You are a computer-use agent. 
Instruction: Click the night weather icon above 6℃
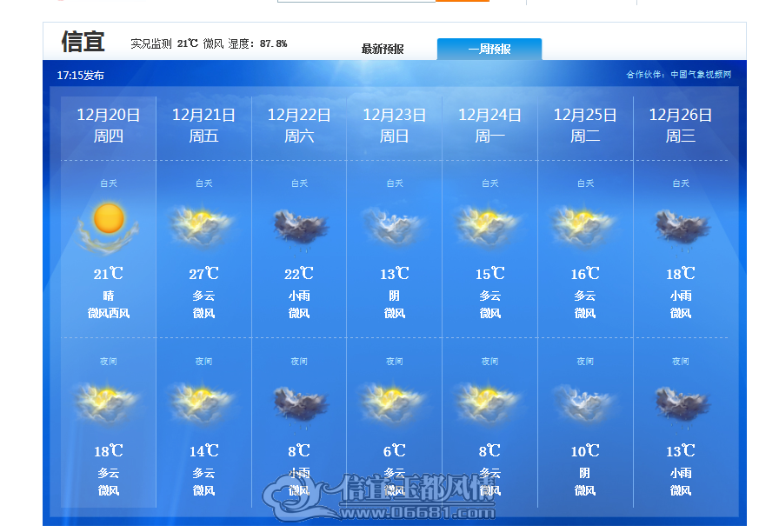pos(393,402)
